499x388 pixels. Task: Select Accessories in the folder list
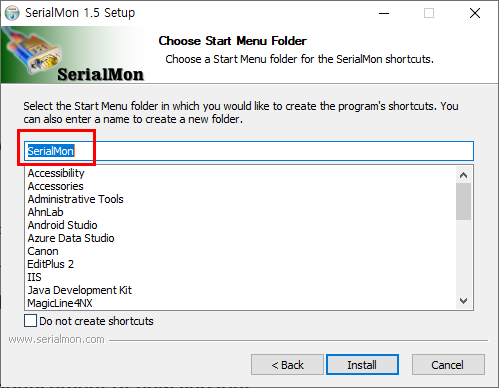[55, 186]
